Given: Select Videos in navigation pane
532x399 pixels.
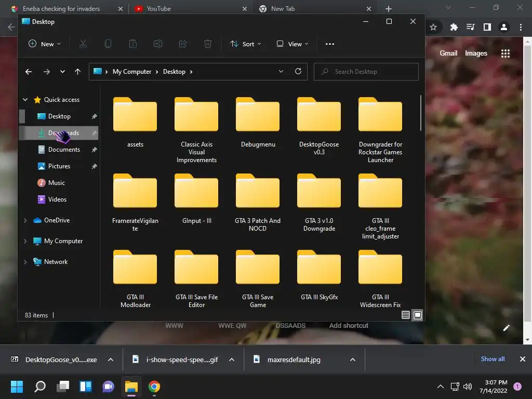Looking at the screenshot, I should click(x=57, y=199).
